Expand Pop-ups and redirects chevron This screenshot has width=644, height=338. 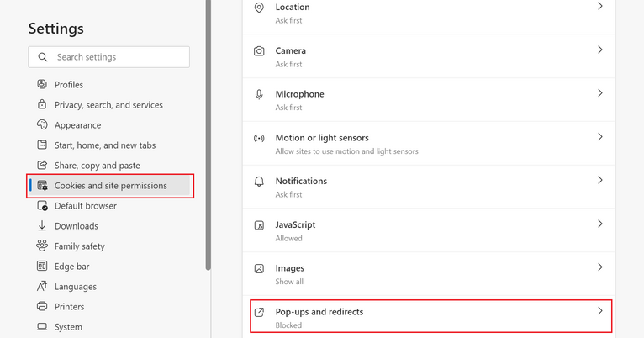599,311
